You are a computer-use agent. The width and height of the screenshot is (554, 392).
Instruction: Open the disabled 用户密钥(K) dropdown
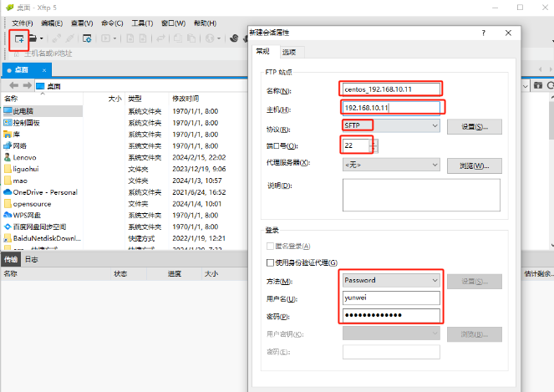[x=391, y=333]
